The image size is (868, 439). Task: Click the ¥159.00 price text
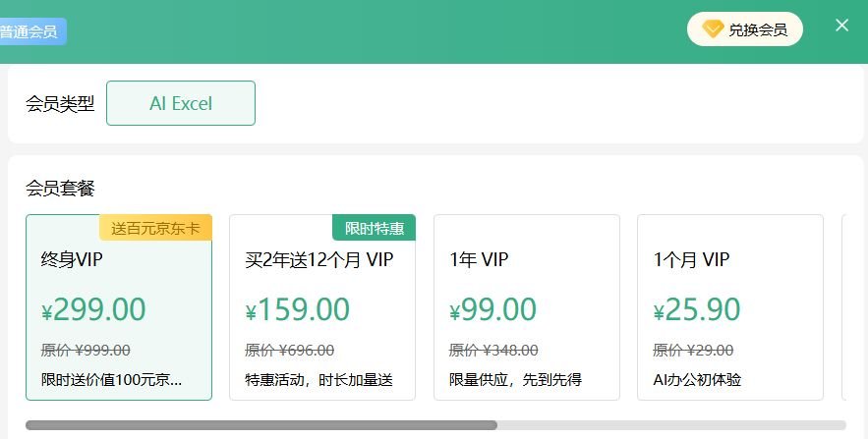298,310
